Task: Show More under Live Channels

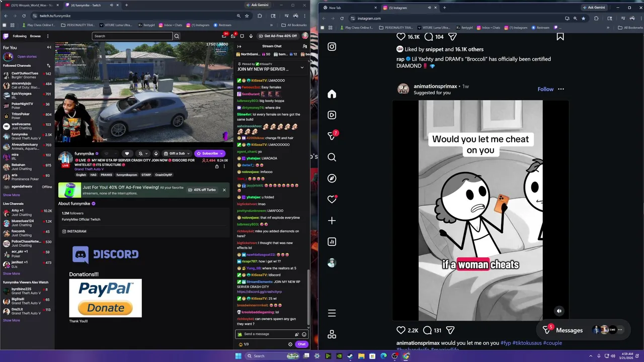Action: [12, 274]
